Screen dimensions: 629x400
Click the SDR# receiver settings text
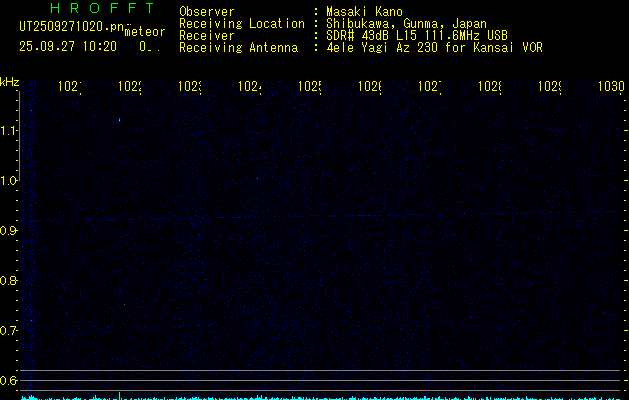tap(417, 36)
